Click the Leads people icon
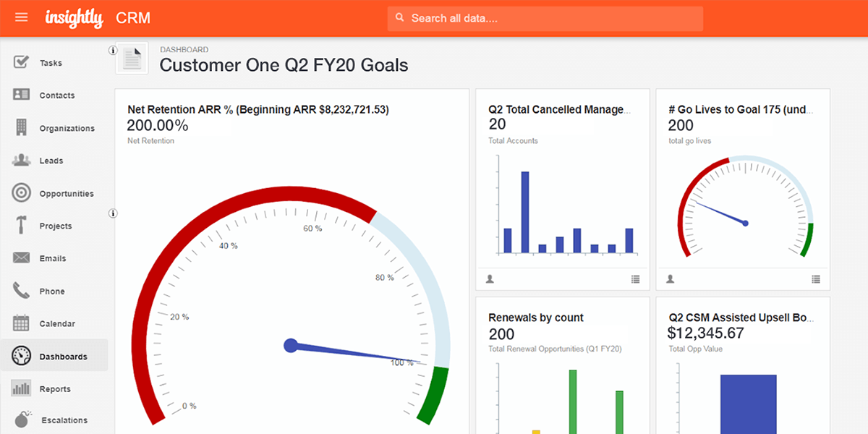This screenshot has height=434, width=868. tap(21, 161)
